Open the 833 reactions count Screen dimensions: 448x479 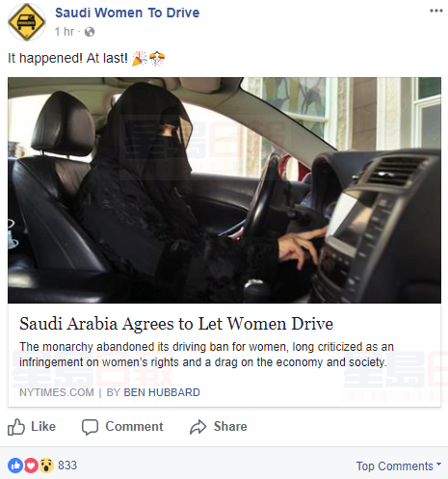coord(67,466)
